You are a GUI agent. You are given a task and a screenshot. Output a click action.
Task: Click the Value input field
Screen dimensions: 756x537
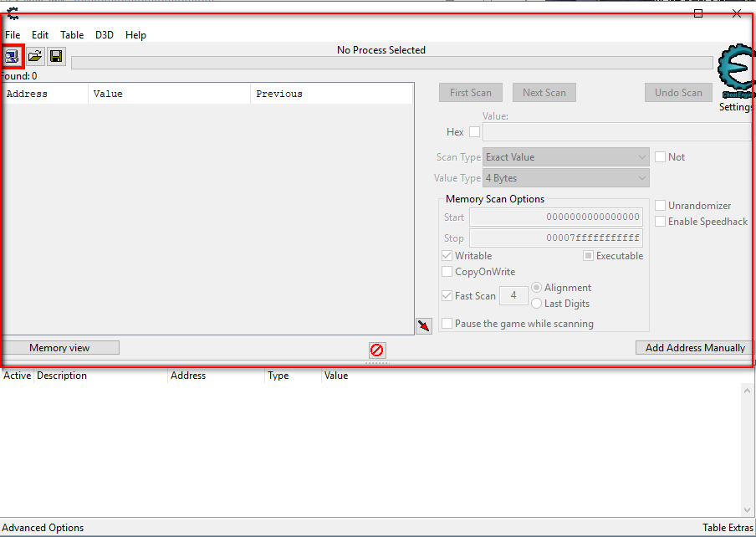pos(617,132)
